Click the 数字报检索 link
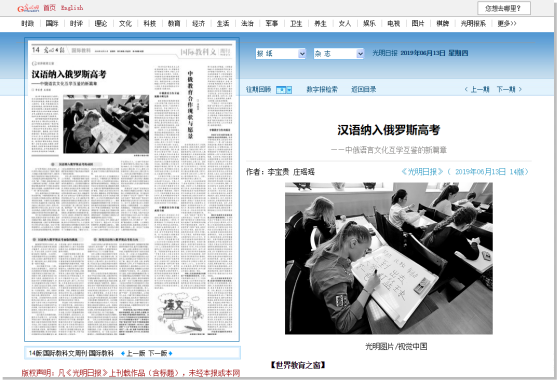This screenshot has height=380, width=557. [x=322, y=89]
